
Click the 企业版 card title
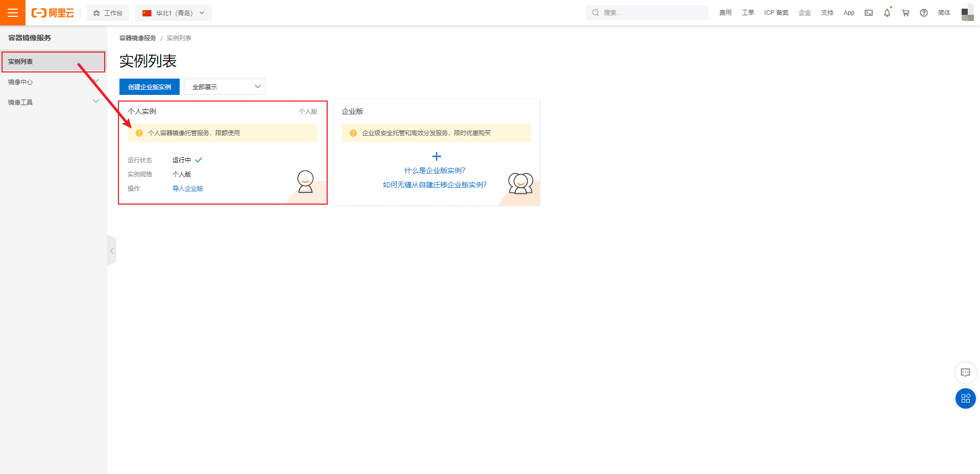(x=353, y=111)
